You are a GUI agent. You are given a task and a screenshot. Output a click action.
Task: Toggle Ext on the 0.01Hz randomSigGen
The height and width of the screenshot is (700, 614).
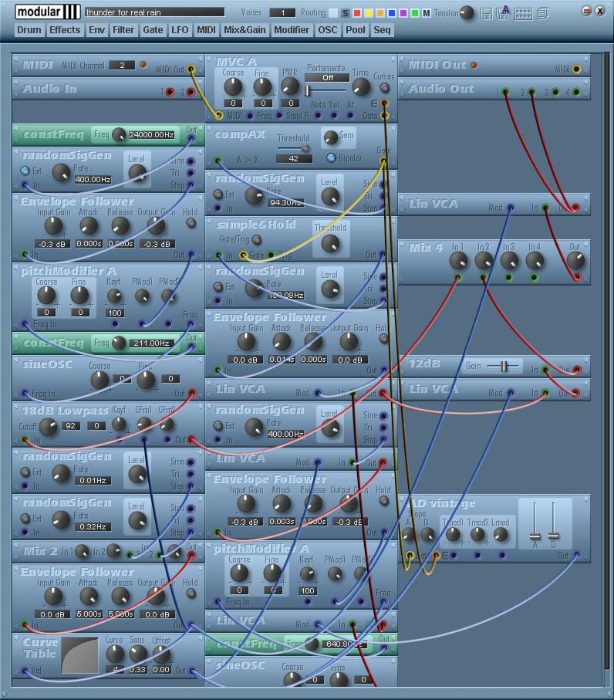pyautogui.click(x=25, y=472)
